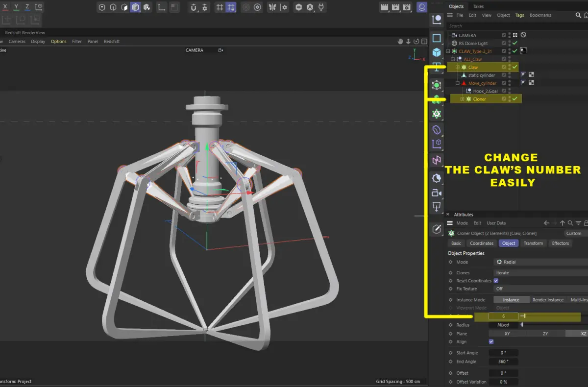Choose Render Instance mode
Image resolution: width=588 pixels, height=387 pixels.
point(548,299)
